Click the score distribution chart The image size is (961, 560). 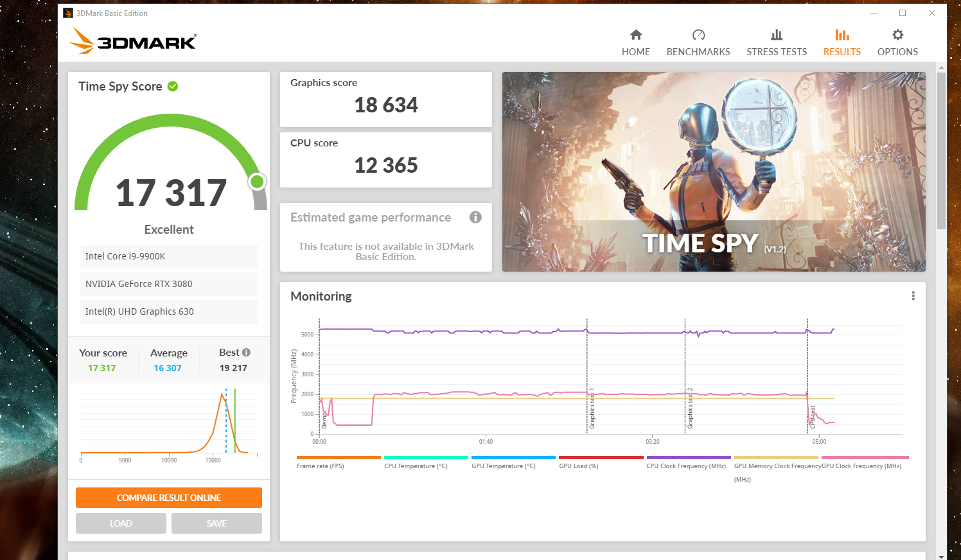click(x=169, y=424)
